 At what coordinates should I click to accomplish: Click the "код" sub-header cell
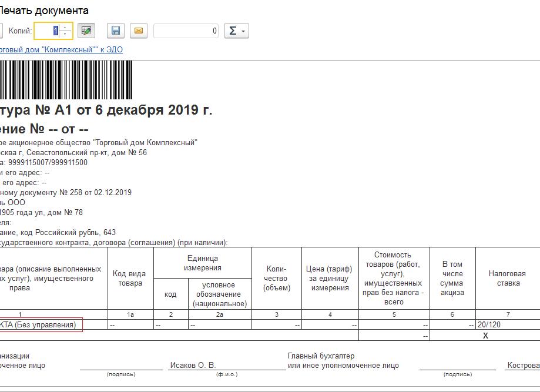171,294
